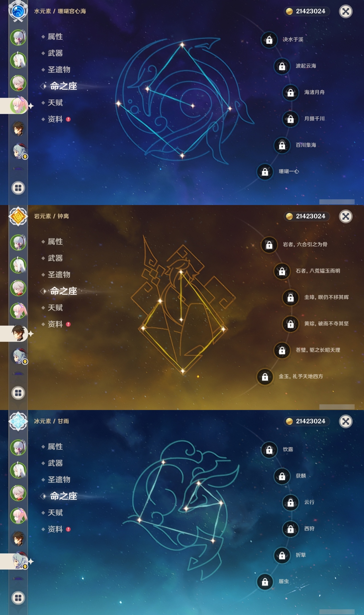Open the 月摄千川 constellation lock
364x615 pixels.
(x=290, y=119)
